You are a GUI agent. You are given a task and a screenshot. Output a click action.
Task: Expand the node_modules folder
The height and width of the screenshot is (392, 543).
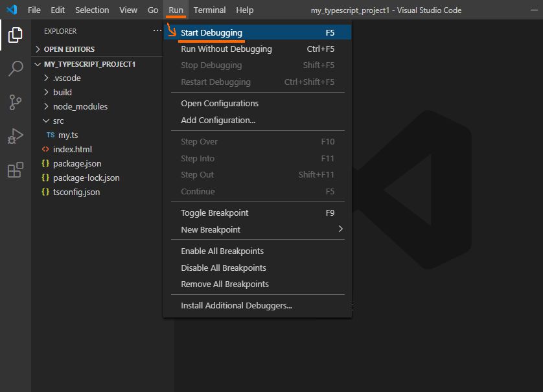80,106
